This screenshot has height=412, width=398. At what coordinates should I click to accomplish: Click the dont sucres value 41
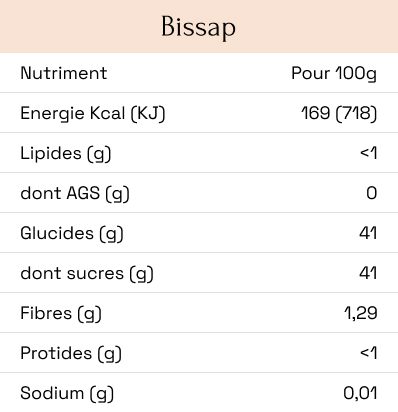pos(368,273)
